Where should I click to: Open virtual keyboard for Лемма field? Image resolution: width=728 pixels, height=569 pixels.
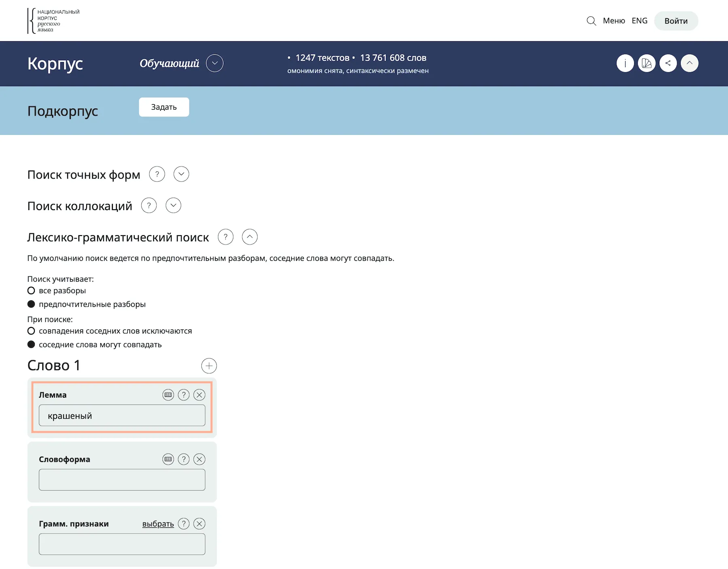click(x=168, y=395)
